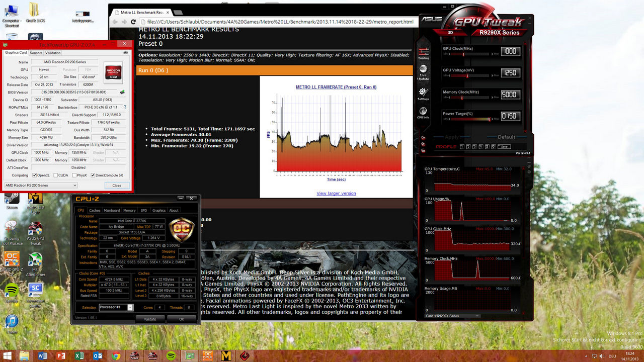644x362 pixels.
Task: Click the Validate button in CPU-Z
Action: (150, 319)
